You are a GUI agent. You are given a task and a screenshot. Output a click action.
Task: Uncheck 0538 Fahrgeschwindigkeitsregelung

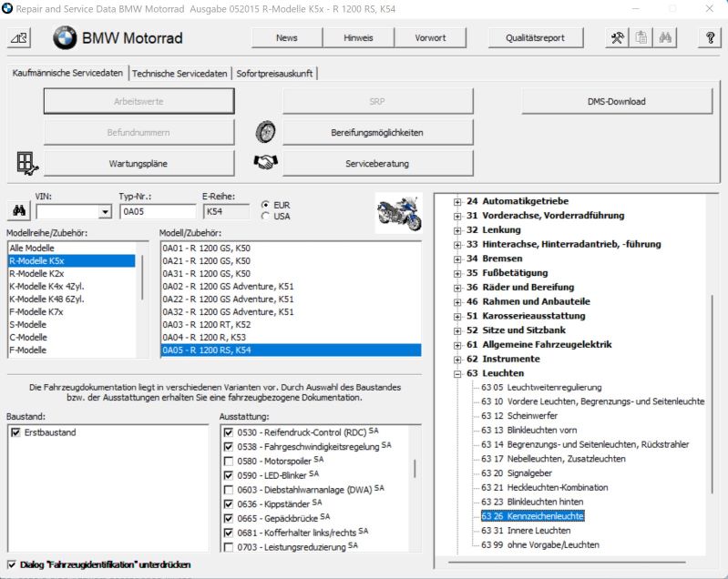229,447
